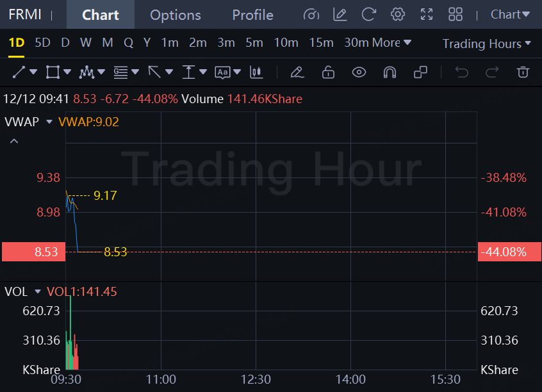Open the More timeframes dropdown
Image resolution: width=542 pixels, height=392 pixels.
[x=391, y=42]
